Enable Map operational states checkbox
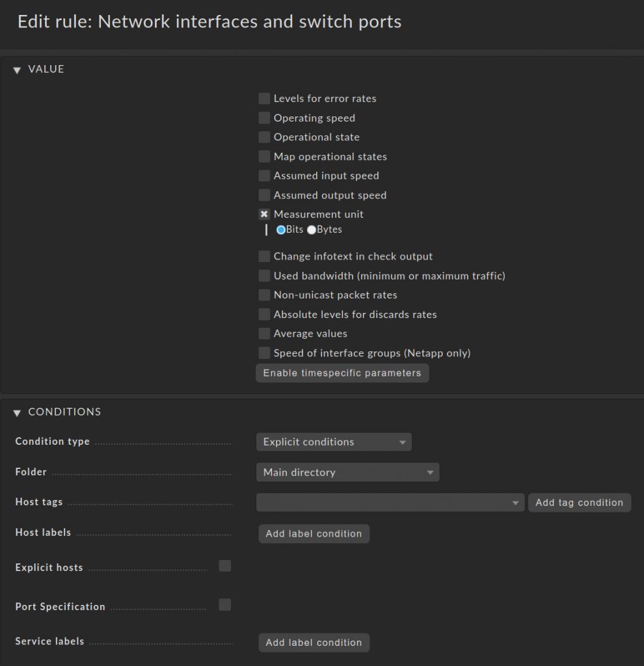The height and width of the screenshot is (666, 644). [264, 156]
